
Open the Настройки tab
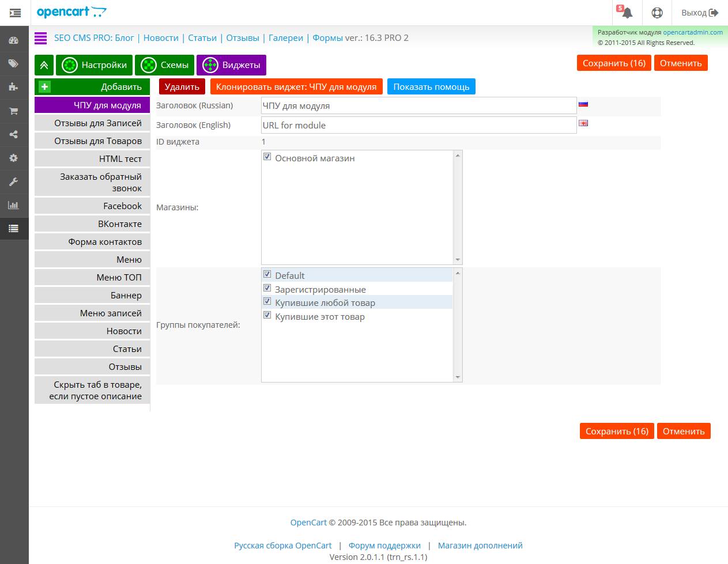95,65
